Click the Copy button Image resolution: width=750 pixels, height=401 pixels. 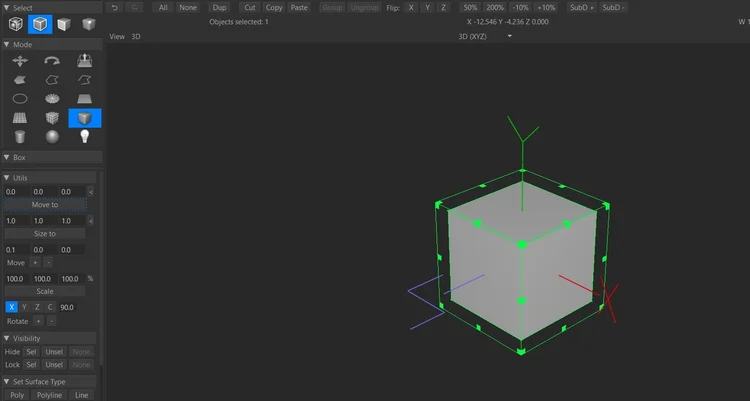point(274,8)
